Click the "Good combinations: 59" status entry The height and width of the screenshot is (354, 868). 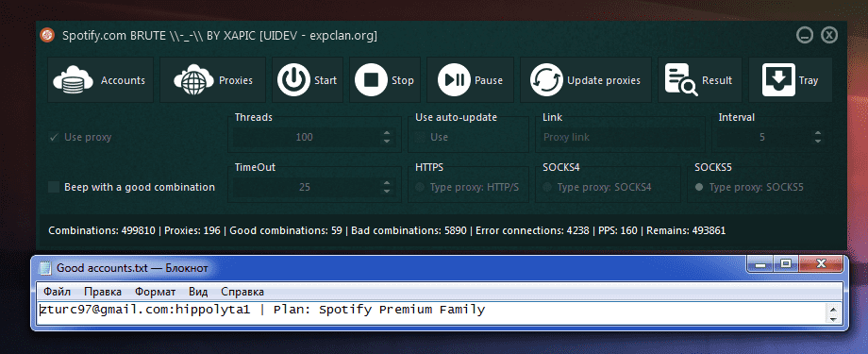(x=286, y=230)
